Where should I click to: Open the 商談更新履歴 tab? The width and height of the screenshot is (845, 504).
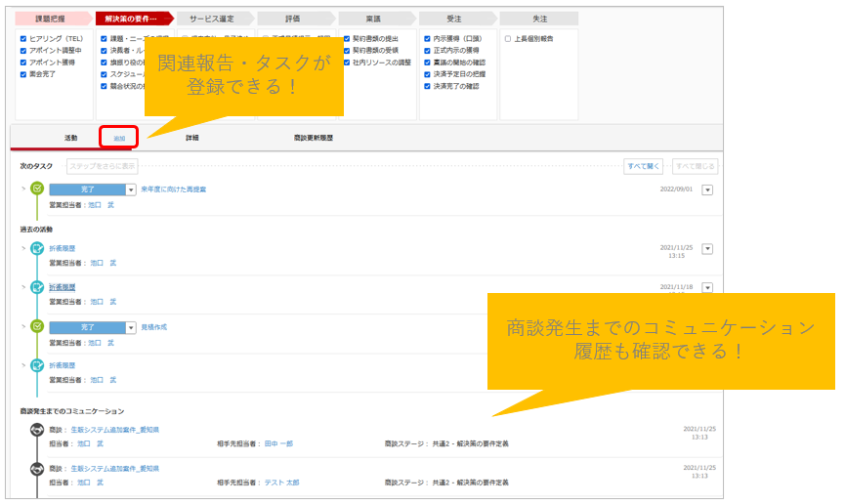(x=313, y=138)
